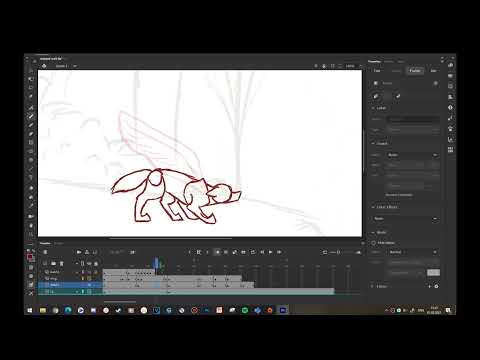Click Adobe Animate taskbar icon
This screenshot has height=360, width=480.
[283, 310]
